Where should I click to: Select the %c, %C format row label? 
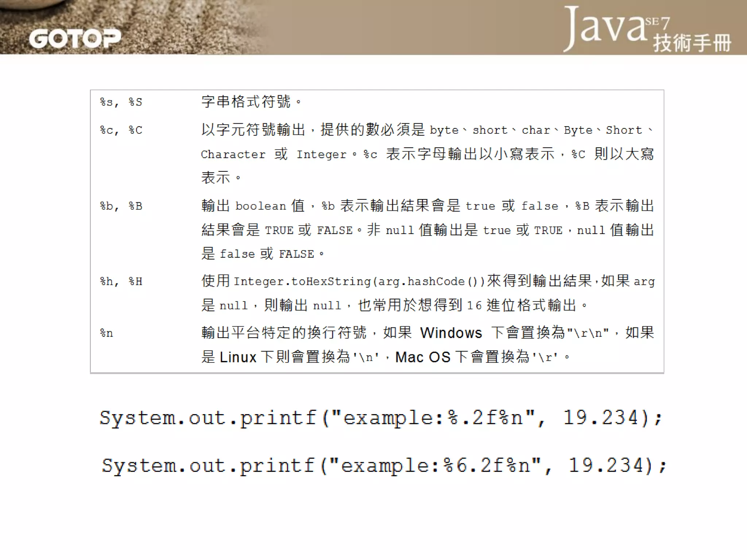click(121, 130)
